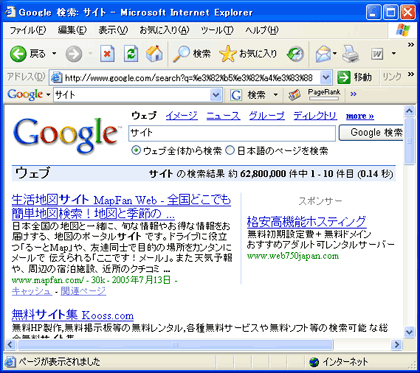420x373 pixels.
Task: Click the Back arrow icon
Action: (18, 54)
